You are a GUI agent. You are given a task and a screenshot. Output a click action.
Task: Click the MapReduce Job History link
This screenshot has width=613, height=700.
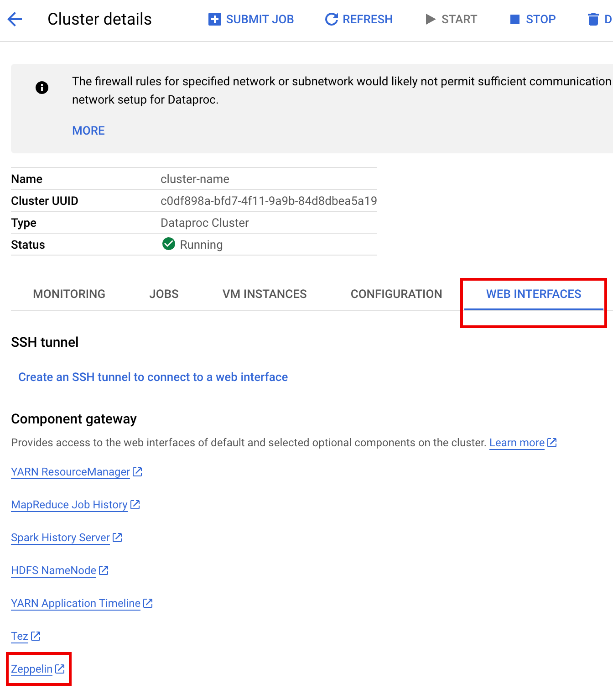pyautogui.click(x=69, y=505)
